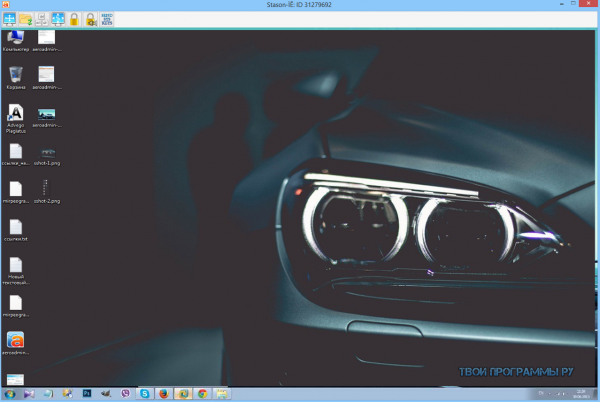Click the file explorer taskbar icon
This screenshot has height=402, width=600.
[x=222, y=394]
